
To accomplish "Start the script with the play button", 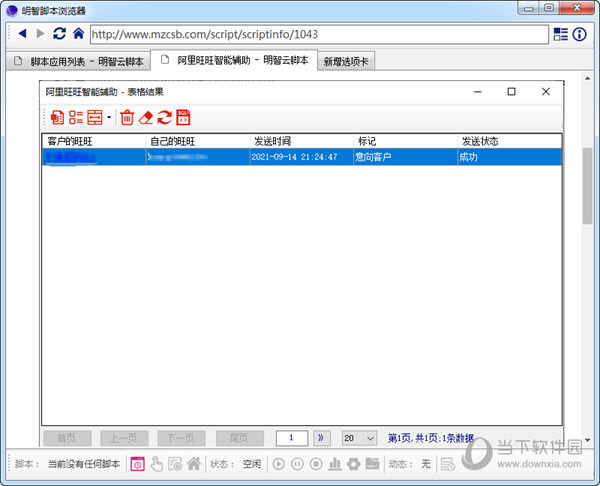I will pyautogui.click(x=279, y=464).
